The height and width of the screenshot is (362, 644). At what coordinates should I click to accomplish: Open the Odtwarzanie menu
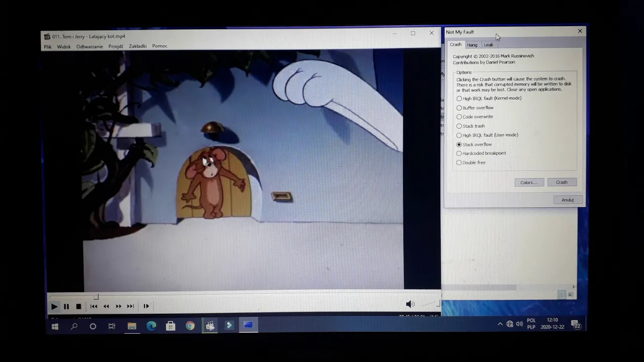90,47
